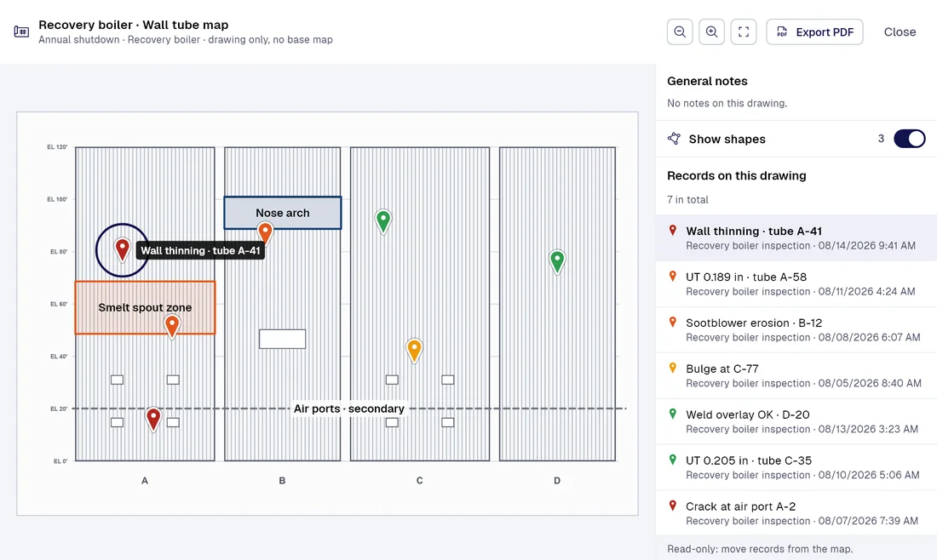Select the red pin near the air ports line
The height and width of the screenshot is (560, 937).
click(153, 419)
